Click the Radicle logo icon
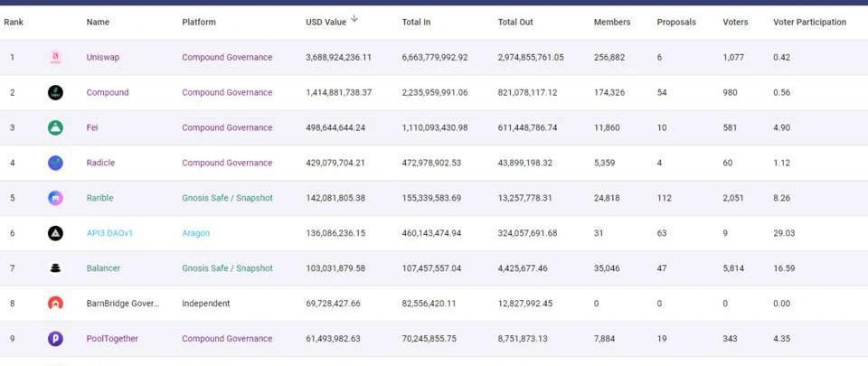Image resolution: width=868 pixels, height=366 pixels. pos(55,163)
